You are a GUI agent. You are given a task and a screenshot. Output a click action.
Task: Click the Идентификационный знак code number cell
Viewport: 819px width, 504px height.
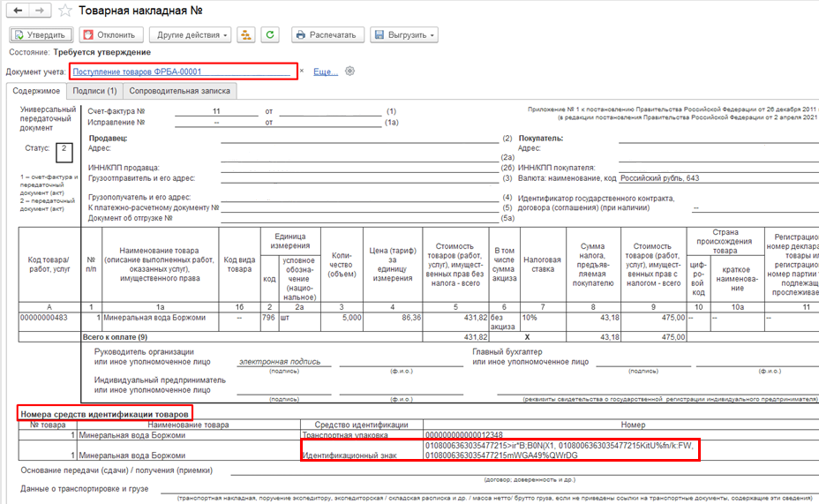click(561, 450)
